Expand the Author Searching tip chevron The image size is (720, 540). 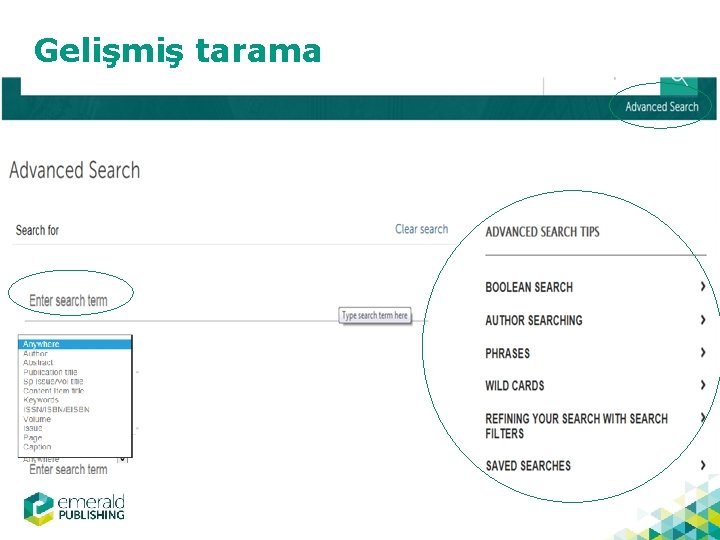pyautogui.click(x=703, y=320)
